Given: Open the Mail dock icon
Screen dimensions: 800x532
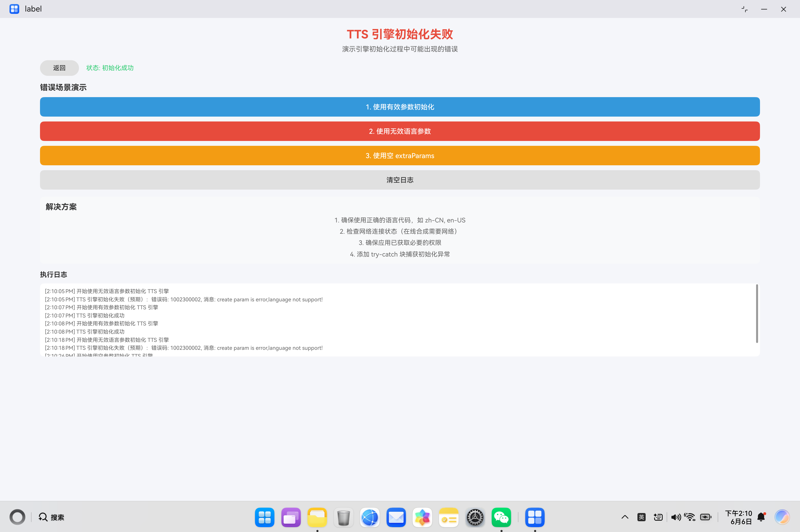Looking at the screenshot, I should (396, 517).
